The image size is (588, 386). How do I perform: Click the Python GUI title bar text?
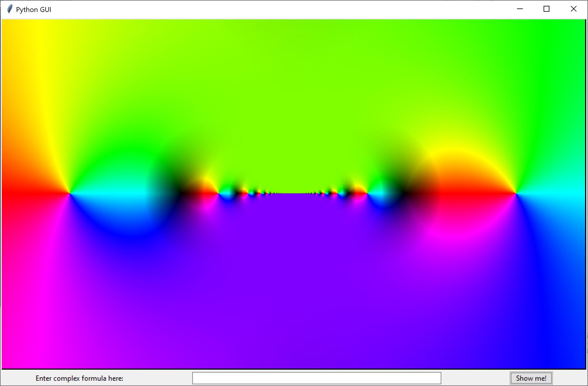(x=33, y=9)
